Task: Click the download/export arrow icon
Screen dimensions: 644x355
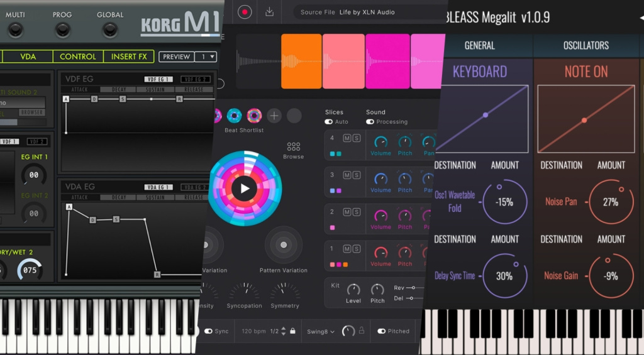Action: pos(269,12)
